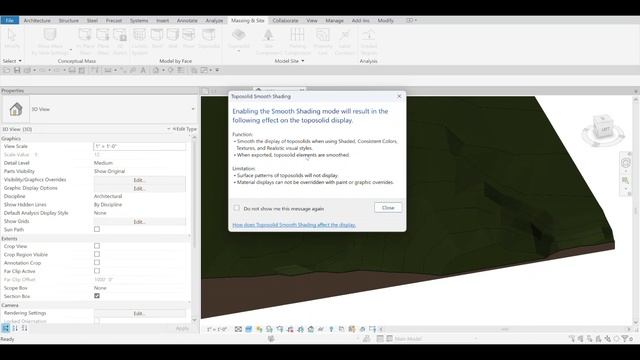Select the Roof by face tool
The height and width of the screenshot is (360, 640).
coord(157,38)
